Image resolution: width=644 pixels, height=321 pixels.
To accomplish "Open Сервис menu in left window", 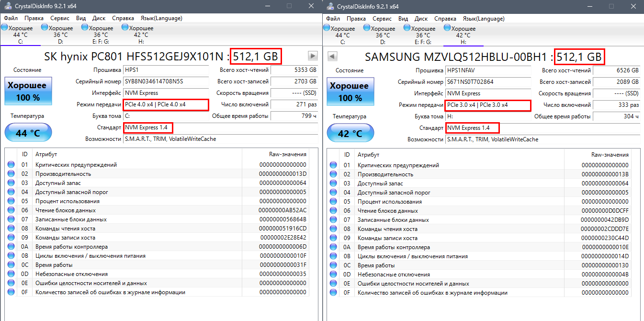I will [60, 18].
